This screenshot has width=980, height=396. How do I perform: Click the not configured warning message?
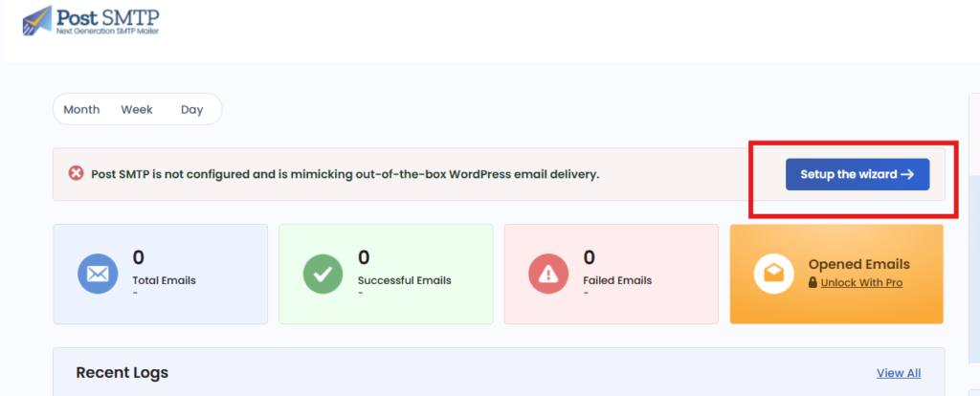point(345,174)
